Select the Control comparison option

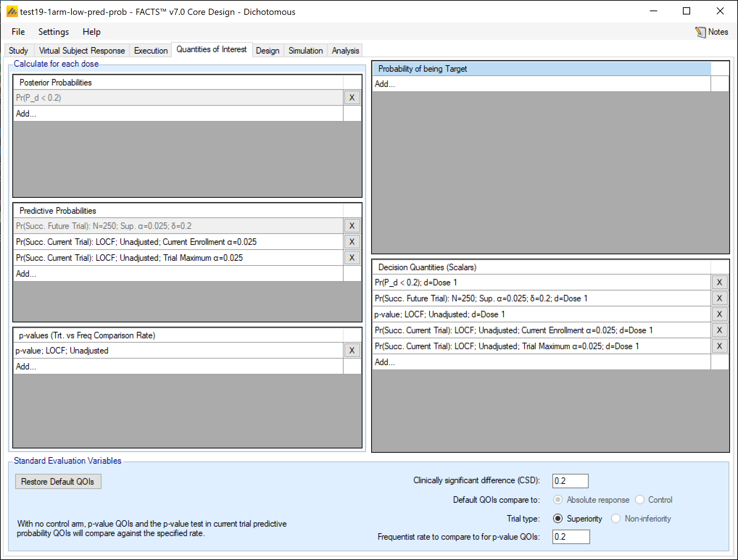(640, 500)
